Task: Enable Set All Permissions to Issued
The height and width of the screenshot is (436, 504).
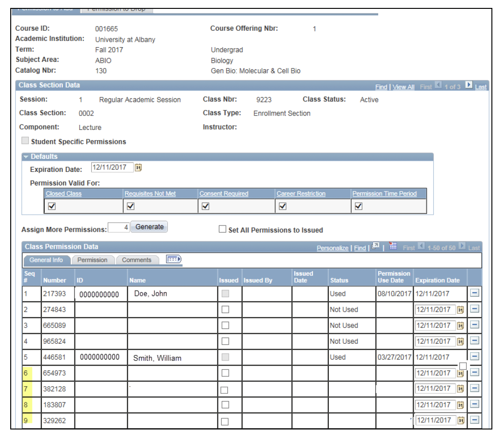Action: pyautogui.click(x=223, y=229)
